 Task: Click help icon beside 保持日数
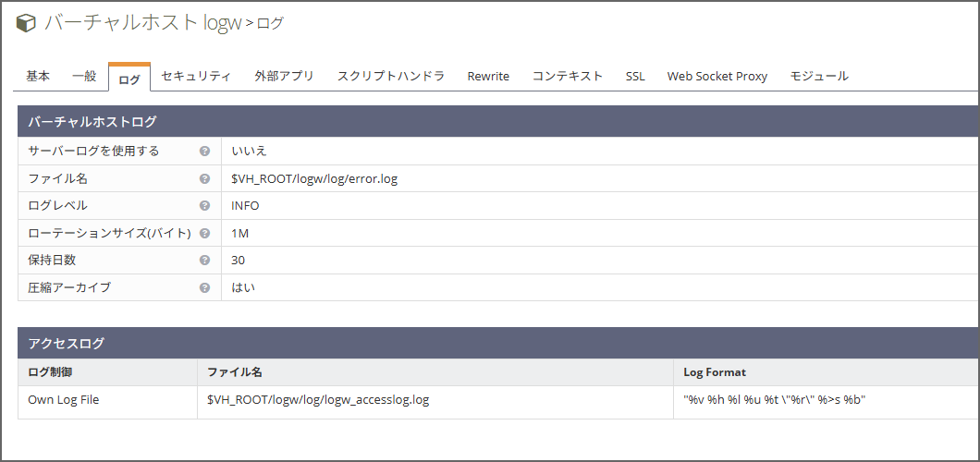204,261
